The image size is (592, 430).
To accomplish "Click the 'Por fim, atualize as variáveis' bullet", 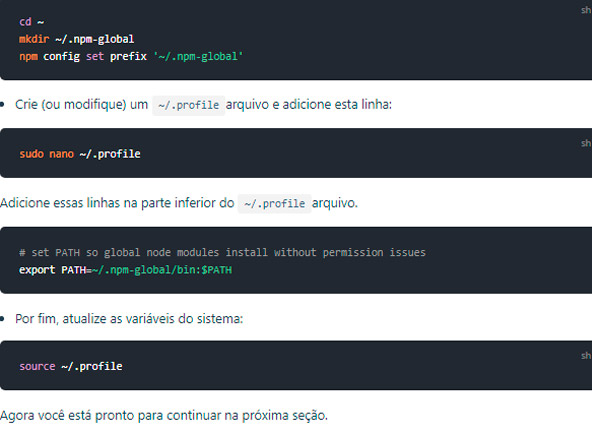I will 129,319.
